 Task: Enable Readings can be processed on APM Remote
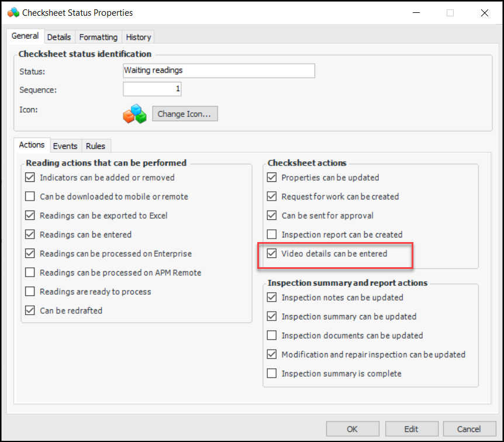[x=30, y=272]
